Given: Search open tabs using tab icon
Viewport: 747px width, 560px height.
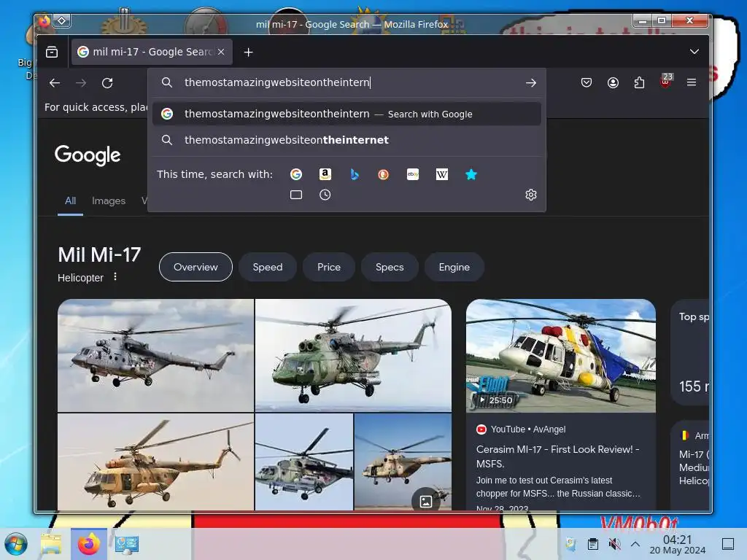Looking at the screenshot, I should (x=296, y=195).
